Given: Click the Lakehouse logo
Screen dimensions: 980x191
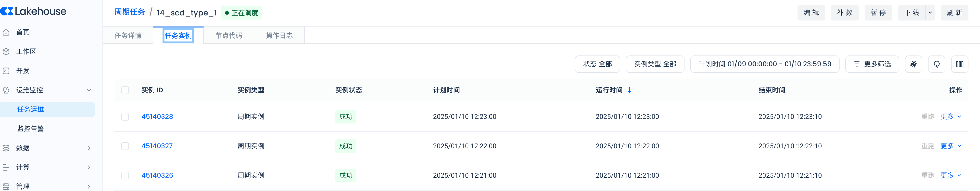Looking at the screenshot, I should pyautogui.click(x=33, y=11).
